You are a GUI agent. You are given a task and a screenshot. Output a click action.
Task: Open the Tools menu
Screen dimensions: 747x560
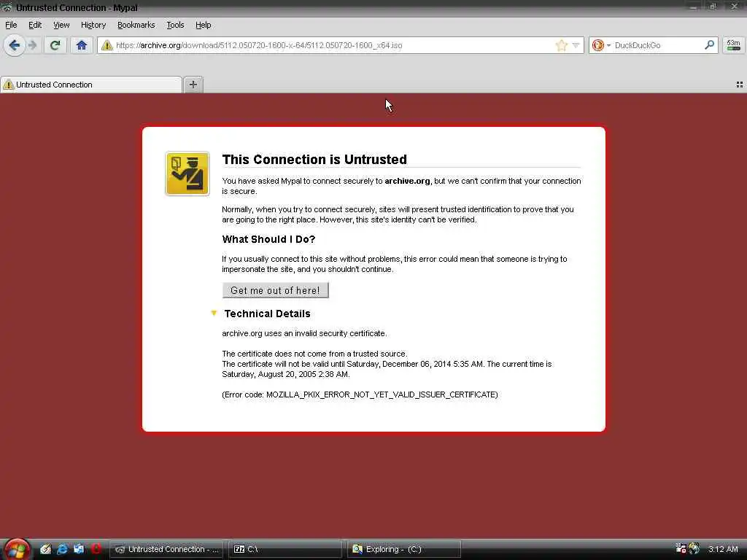(x=175, y=25)
